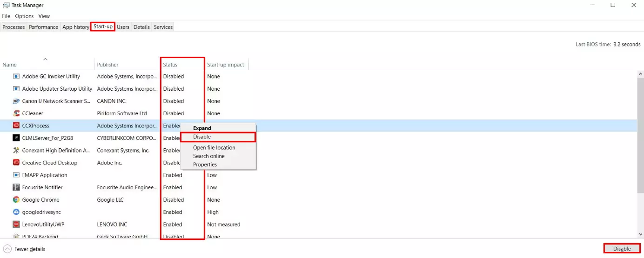Click the Creative Cloud Desktop icon
The height and width of the screenshot is (258, 644).
[x=16, y=163]
